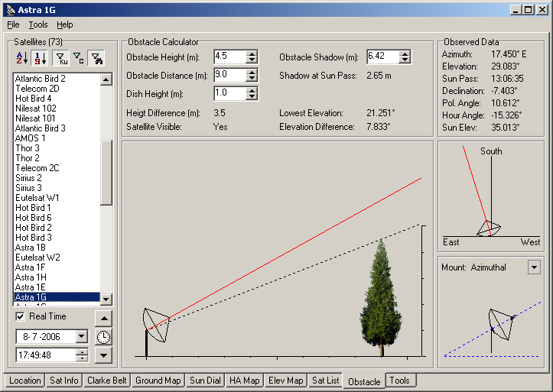The image size is (553, 392).
Task: Toggle the C band filter
Action: (x=79, y=58)
